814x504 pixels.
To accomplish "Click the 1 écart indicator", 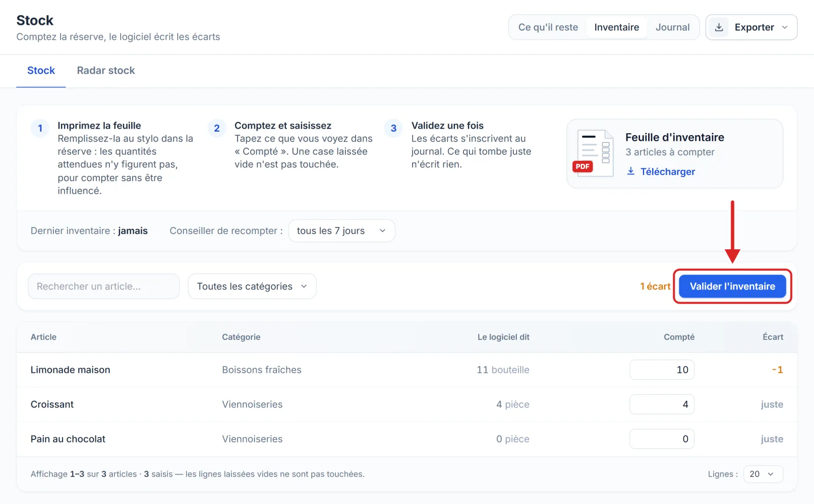I will point(655,286).
